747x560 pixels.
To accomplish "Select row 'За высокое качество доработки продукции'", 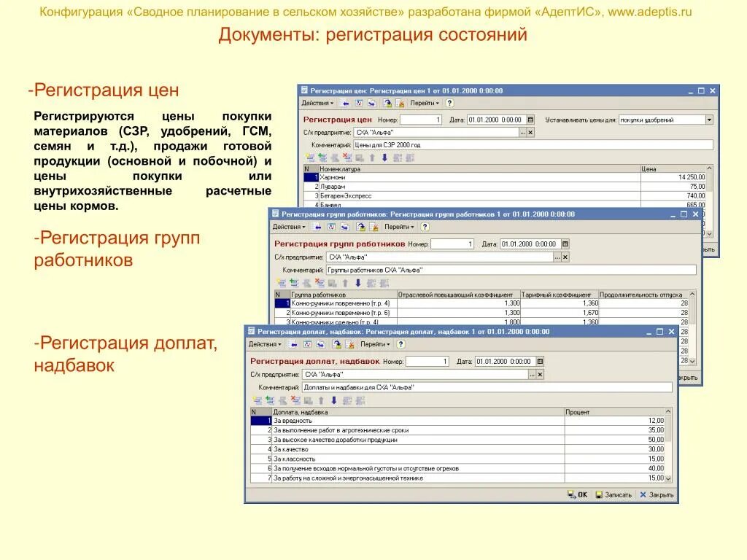I will point(457,440).
